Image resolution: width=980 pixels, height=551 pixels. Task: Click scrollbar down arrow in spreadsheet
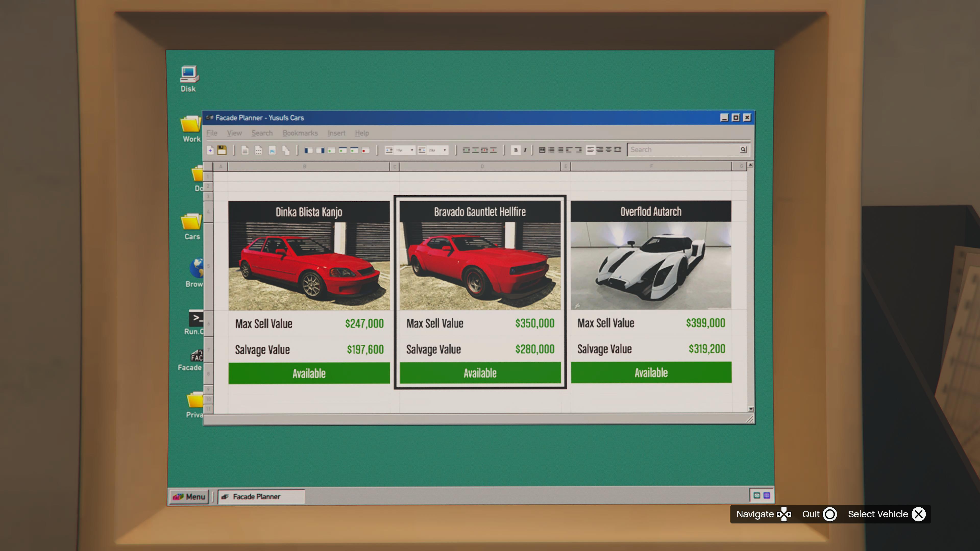tap(751, 409)
